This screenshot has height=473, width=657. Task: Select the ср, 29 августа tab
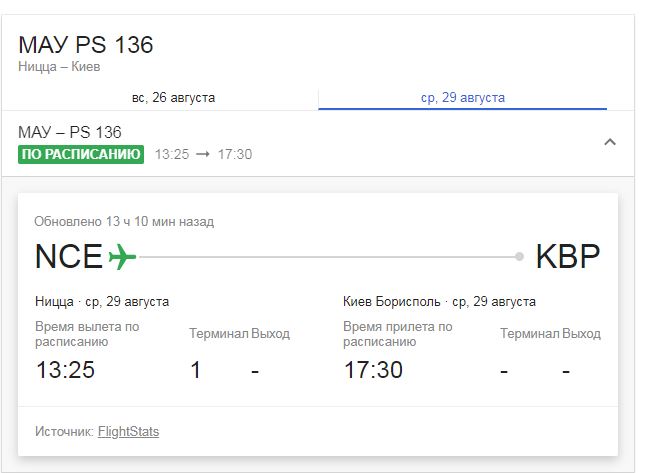[462, 98]
